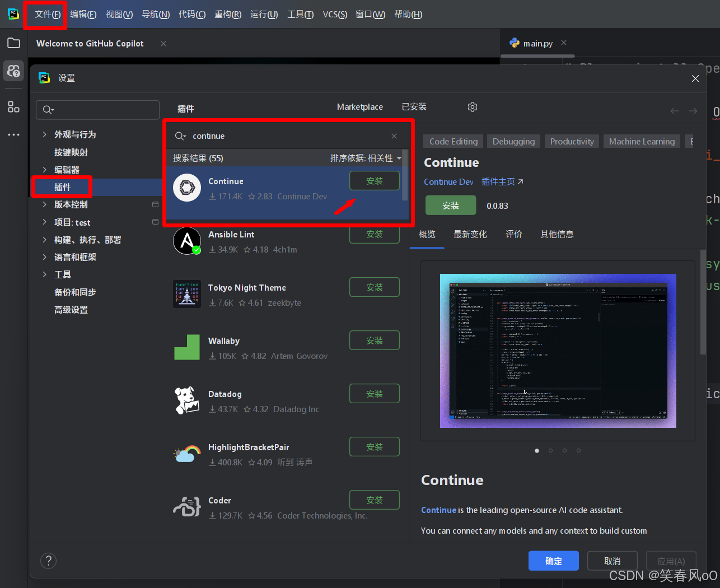Image resolution: width=720 pixels, height=588 pixels.
Task: Open the 编辑(E) menu
Action: (83, 14)
